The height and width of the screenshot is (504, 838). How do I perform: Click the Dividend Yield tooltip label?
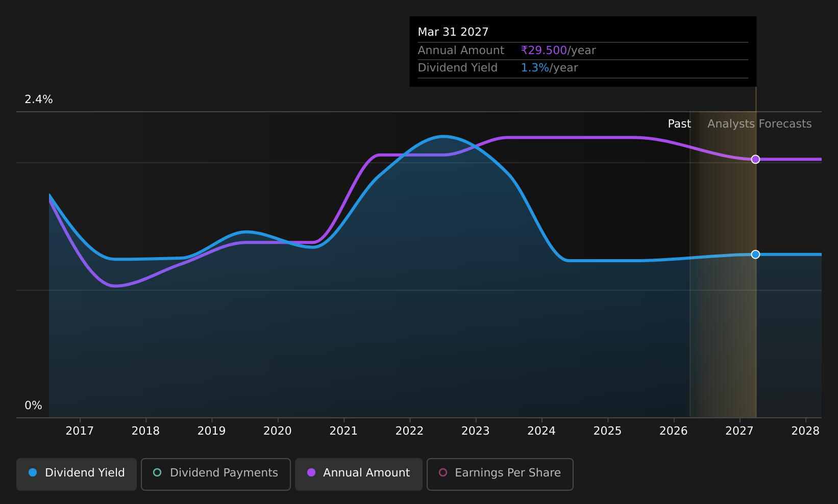(458, 68)
